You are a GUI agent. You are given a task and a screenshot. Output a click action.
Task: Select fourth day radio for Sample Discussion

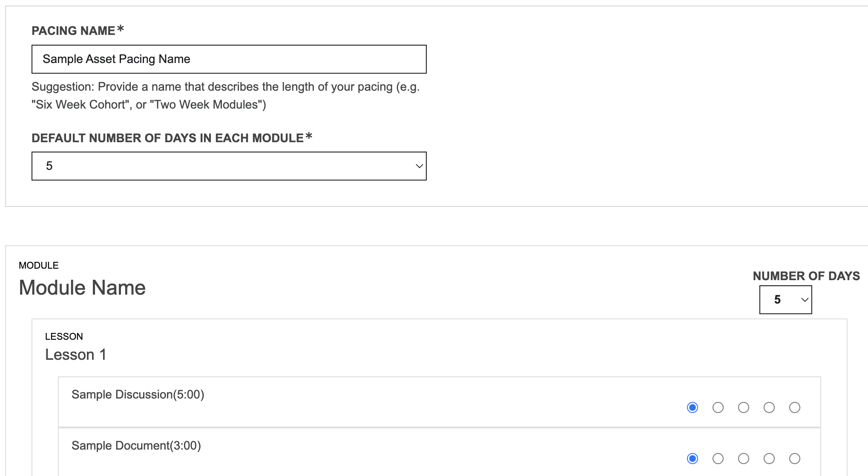[x=769, y=407]
